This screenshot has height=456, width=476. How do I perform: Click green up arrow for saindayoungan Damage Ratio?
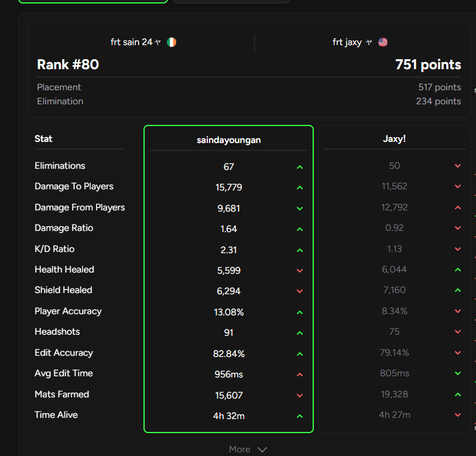pyautogui.click(x=300, y=230)
